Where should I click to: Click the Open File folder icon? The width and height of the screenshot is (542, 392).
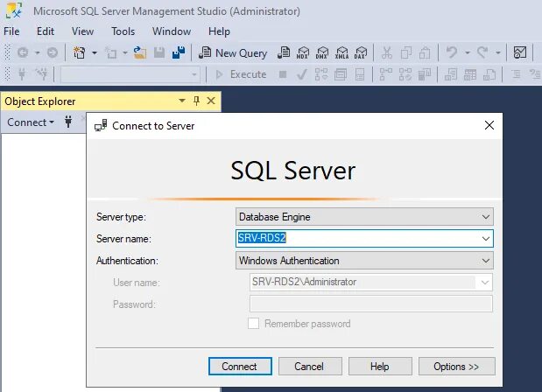(x=139, y=52)
